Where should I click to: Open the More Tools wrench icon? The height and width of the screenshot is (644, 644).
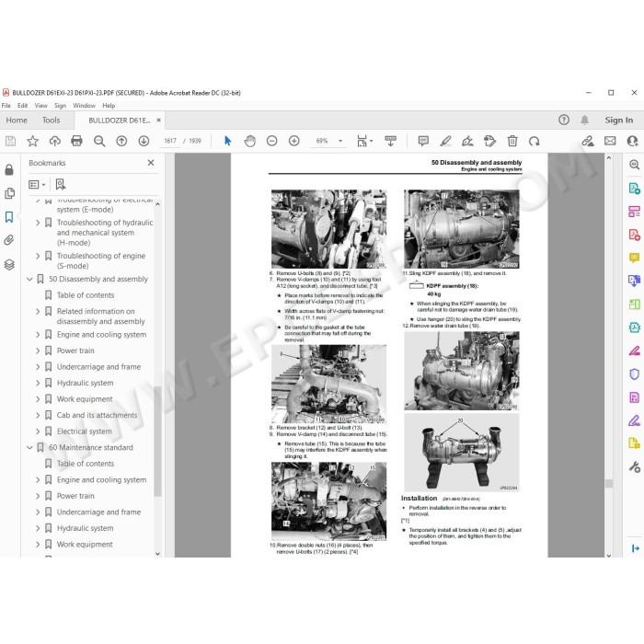[634, 467]
